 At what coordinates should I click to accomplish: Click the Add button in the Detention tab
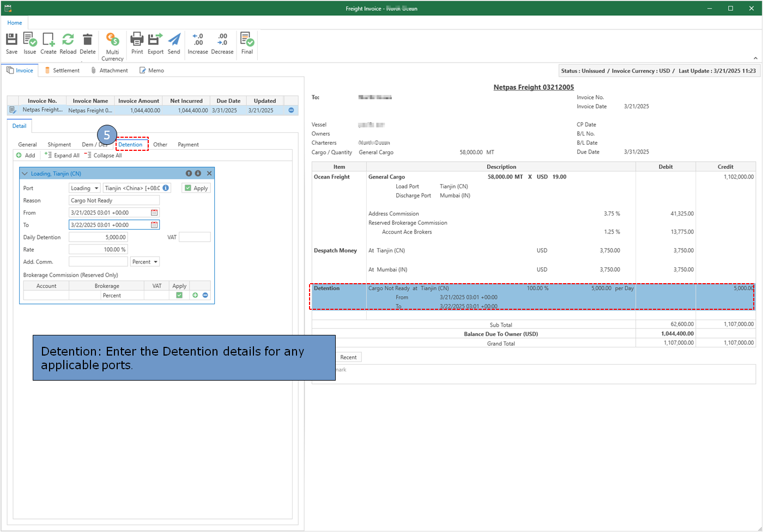pyautogui.click(x=26, y=155)
